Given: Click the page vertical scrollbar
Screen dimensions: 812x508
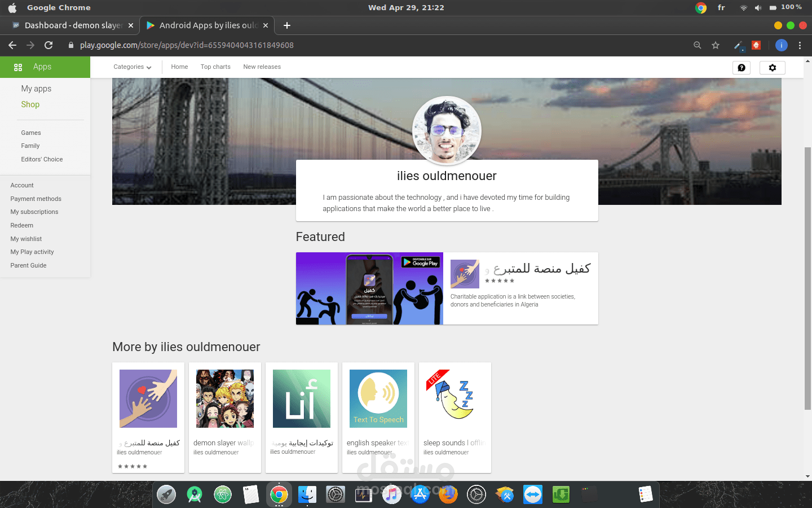Looking at the screenshot, I should pos(808,278).
